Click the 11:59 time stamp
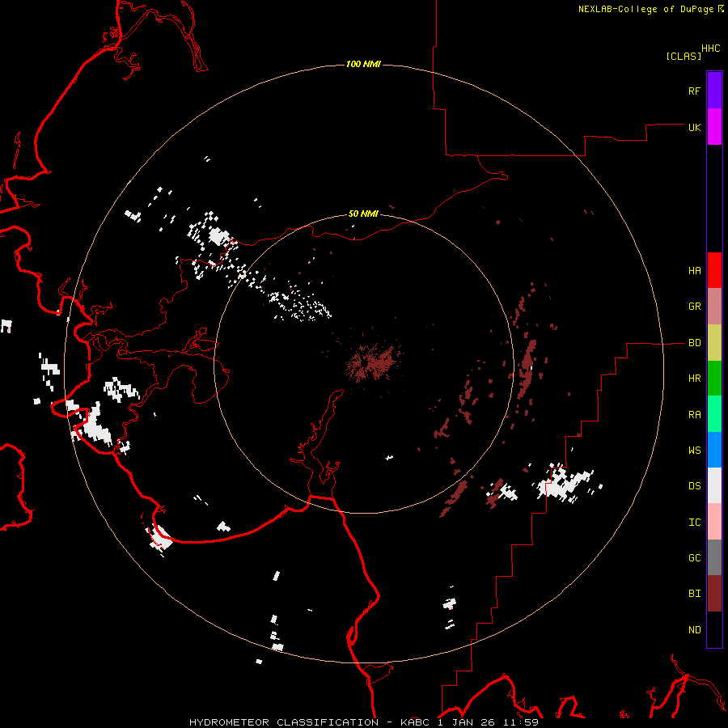728x728 pixels. point(522,722)
